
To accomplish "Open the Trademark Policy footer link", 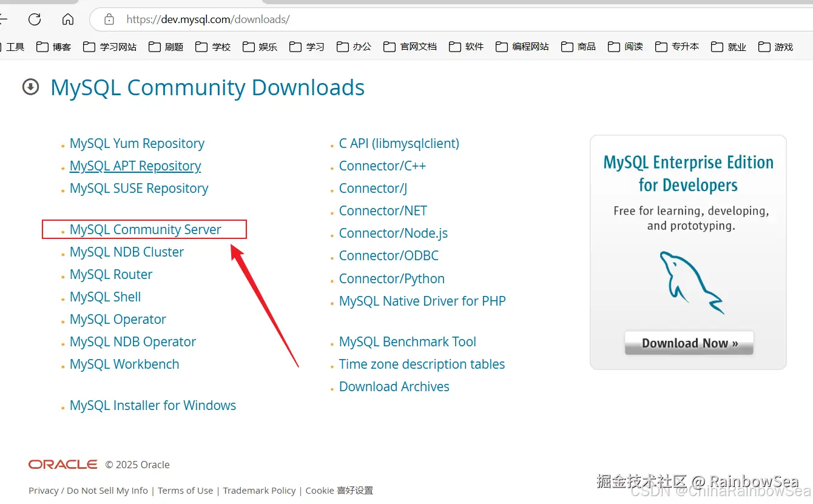I will [x=259, y=491].
